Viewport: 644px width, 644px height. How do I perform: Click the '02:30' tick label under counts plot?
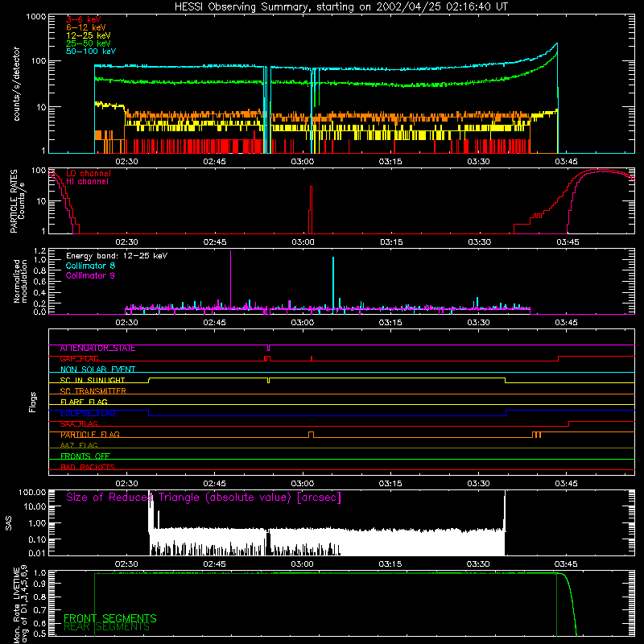(126, 162)
